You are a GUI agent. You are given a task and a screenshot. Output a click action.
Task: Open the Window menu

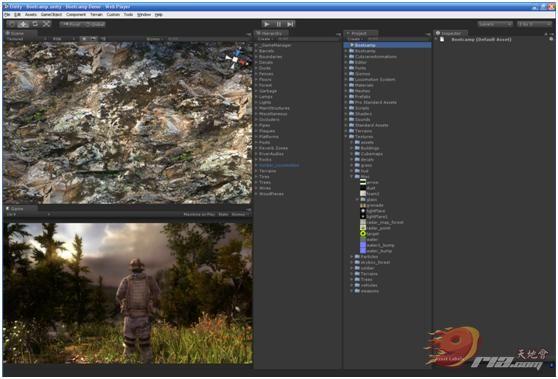144,15
